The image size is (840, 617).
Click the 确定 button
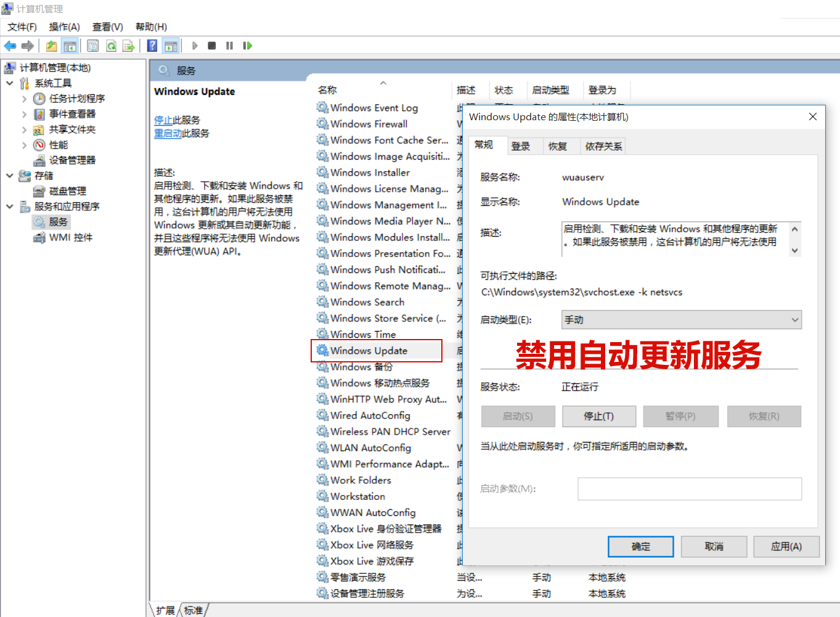click(x=641, y=546)
